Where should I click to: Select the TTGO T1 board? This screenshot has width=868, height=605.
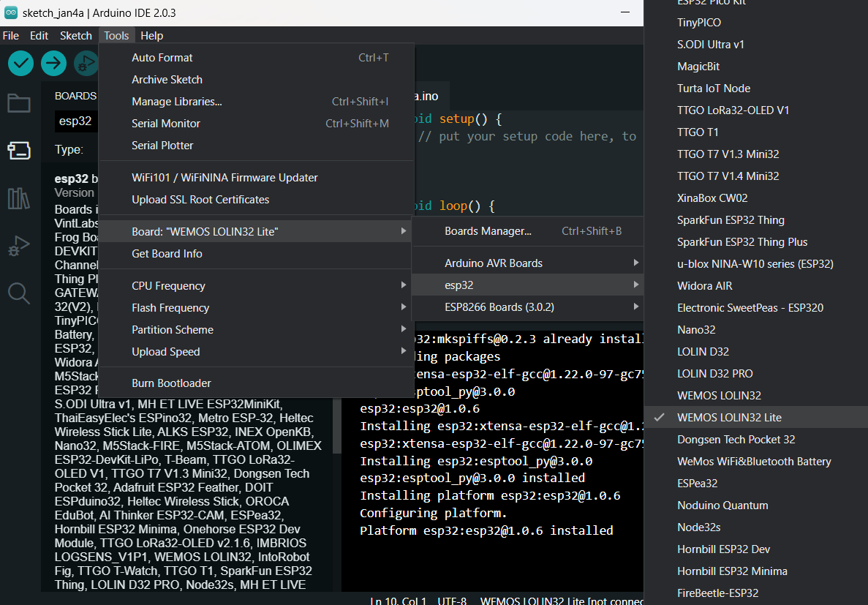click(x=755, y=132)
